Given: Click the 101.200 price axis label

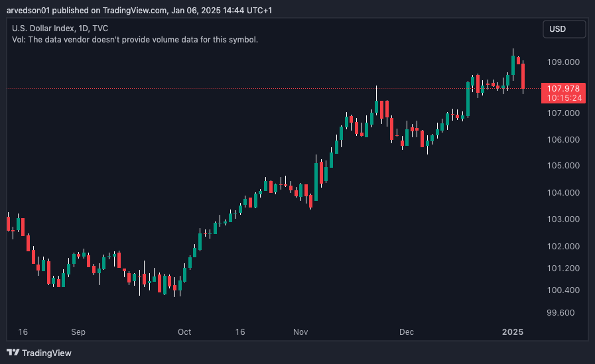Looking at the screenshot, I should click(x=563, y=269).
